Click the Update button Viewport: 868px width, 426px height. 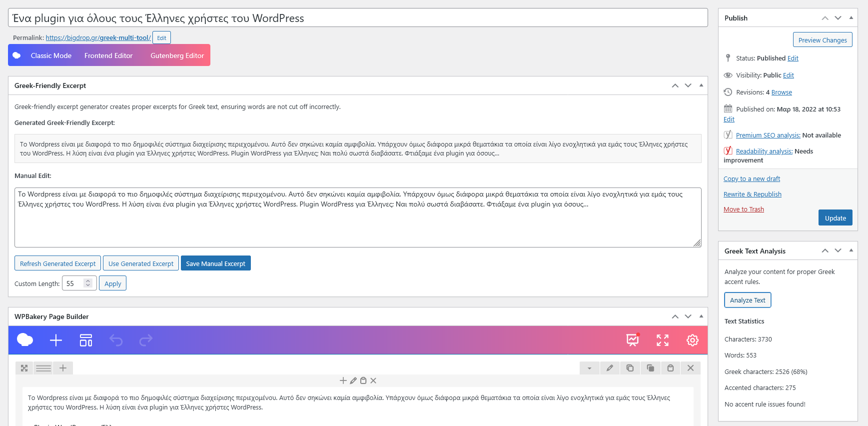(836, 218)
